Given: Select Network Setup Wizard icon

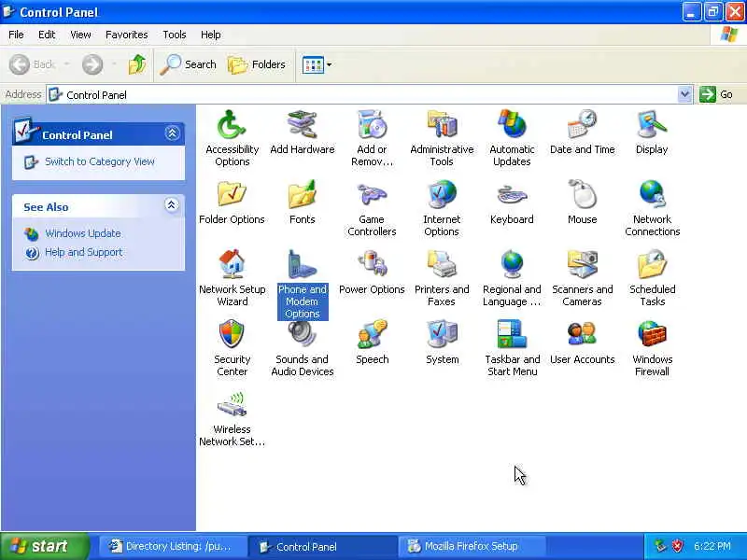Looking at the screenshot, I should point(232,278).
